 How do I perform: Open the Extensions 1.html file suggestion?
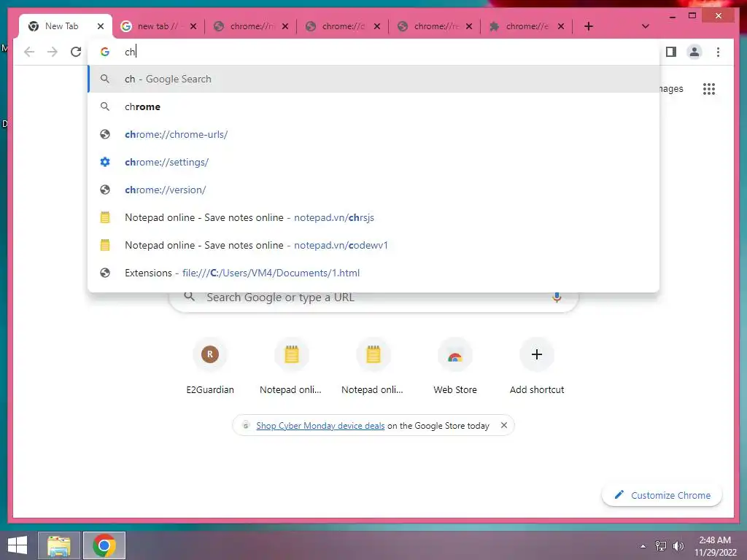point(374,273)
